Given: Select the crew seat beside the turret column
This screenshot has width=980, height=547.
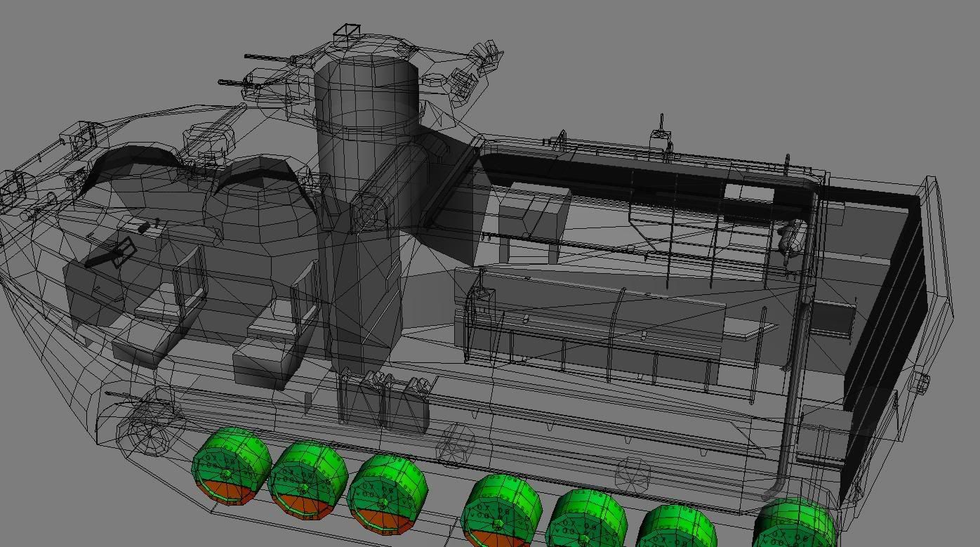Looking at the screenshot, I should tap(270, 344).
